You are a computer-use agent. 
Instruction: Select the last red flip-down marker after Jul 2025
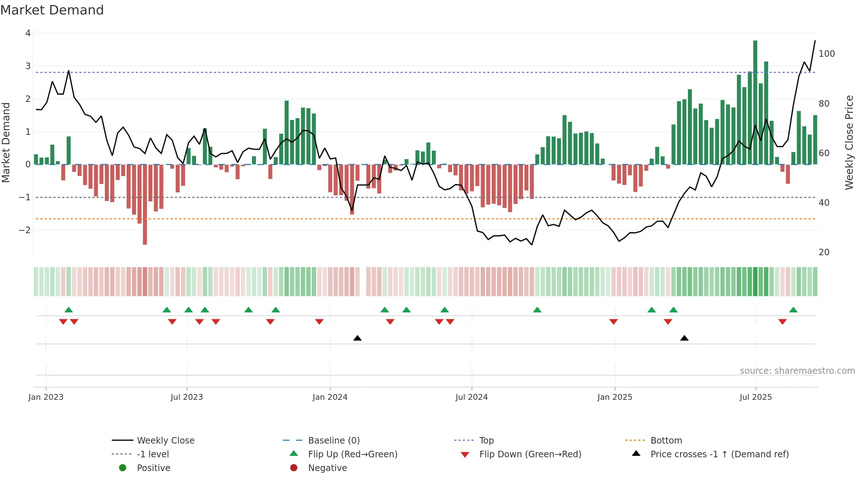(x=783, y=322)
